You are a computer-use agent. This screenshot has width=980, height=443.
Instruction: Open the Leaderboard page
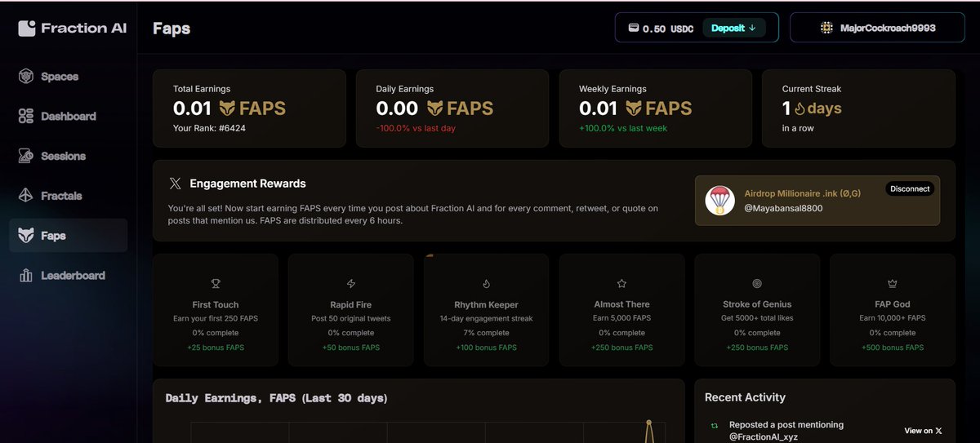tap(68, 276)
